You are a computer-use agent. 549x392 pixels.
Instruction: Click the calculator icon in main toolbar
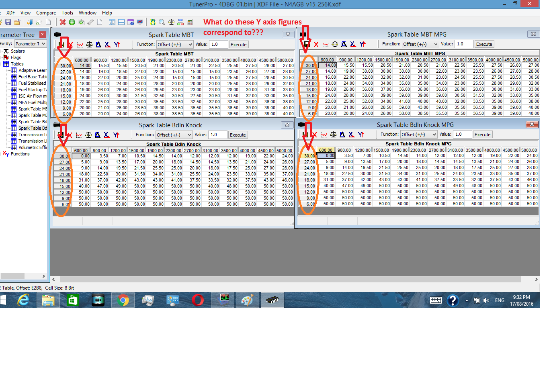[190, 22]
